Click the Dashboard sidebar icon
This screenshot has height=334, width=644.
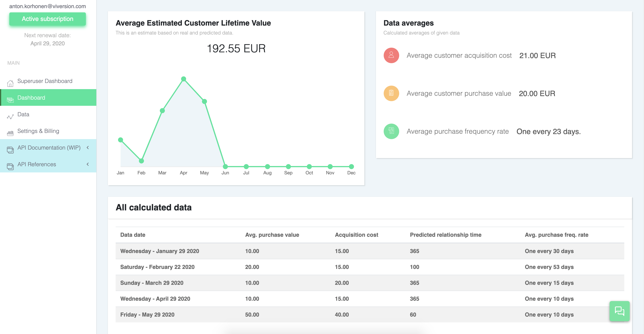(x=10, y=100)
